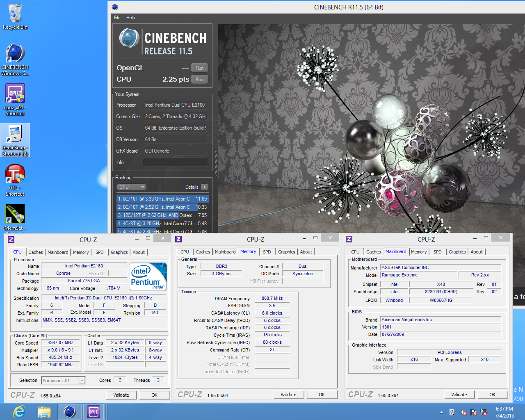Click OK in the left CPU-Z window
Screen dimensions: 525x420
[154, 395]
